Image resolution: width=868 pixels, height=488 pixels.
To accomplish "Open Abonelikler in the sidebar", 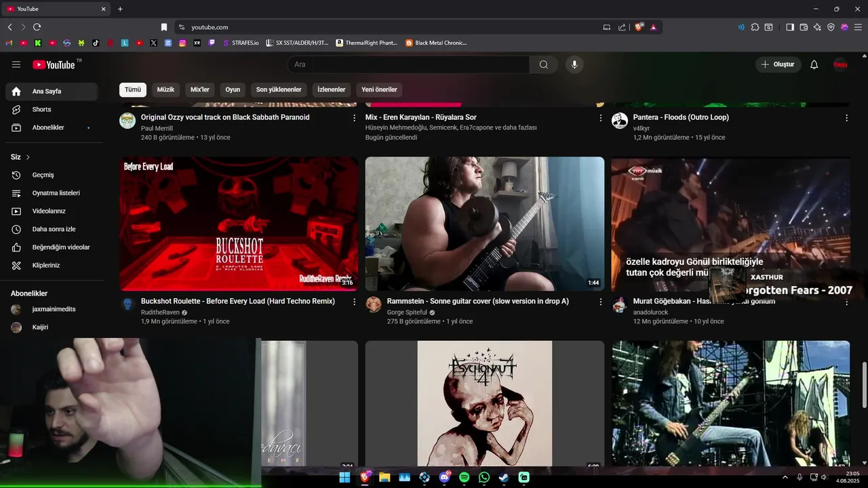I will (x=52, y=127).
